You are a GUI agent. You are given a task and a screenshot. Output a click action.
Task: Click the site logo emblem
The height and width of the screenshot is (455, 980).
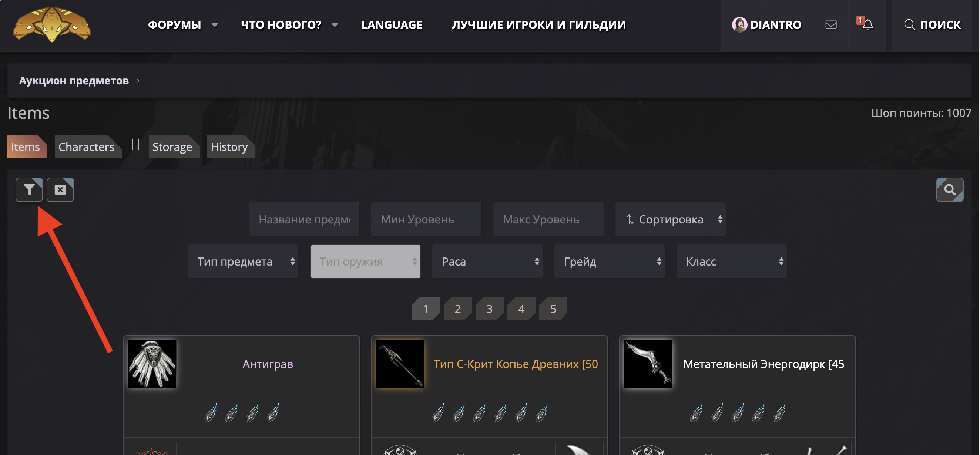[x=52, y=24]
